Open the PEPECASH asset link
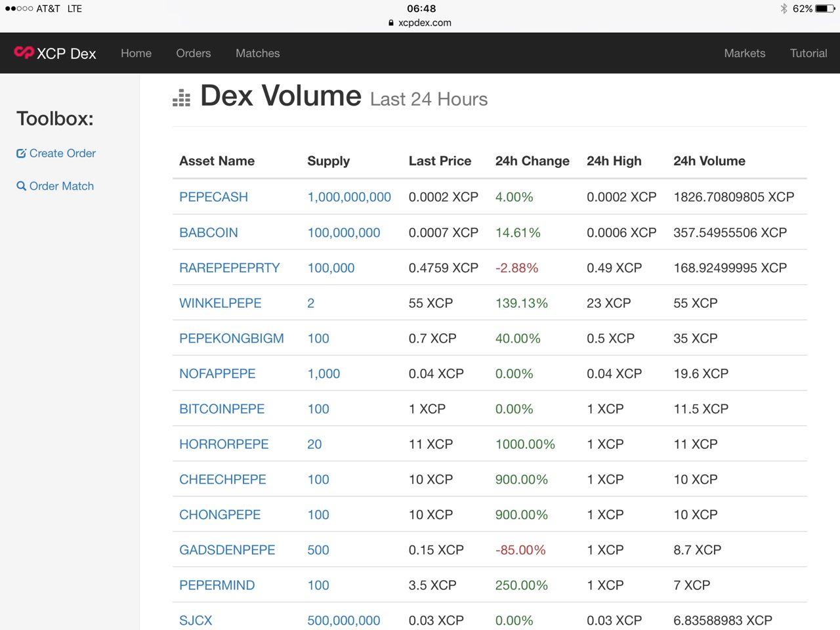Screen dimensions: 840x630 [x=213, y=197]
